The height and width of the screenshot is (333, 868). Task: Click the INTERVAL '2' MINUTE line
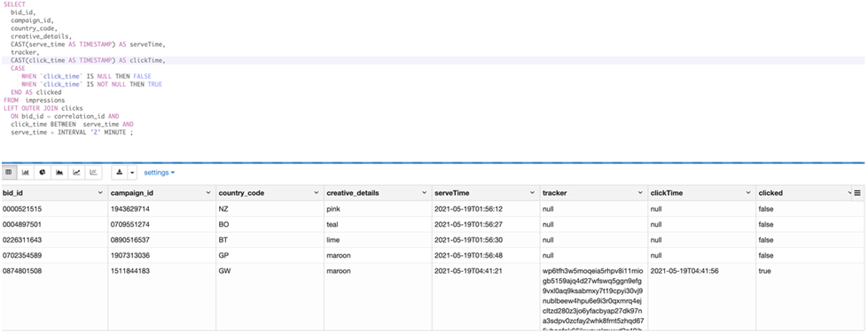click(x=72, y=133)
